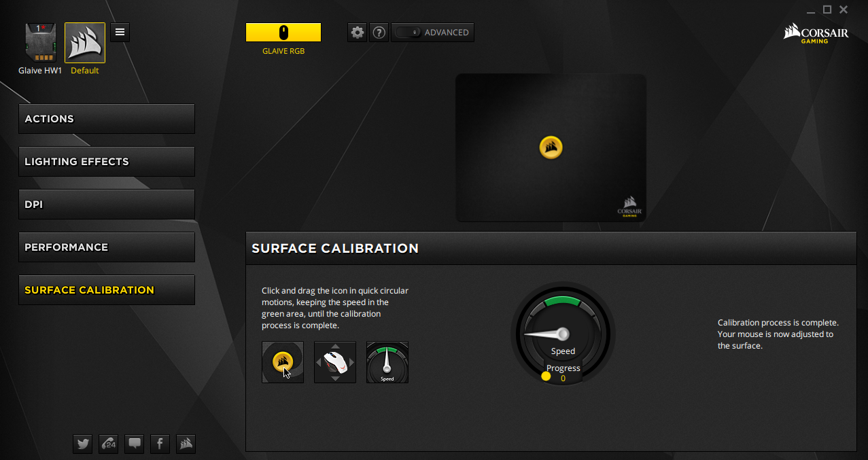The width and height of the screenshot is (868, 460).
Task: Open the profile hamburger menu
Action: (x=120, y=32)
